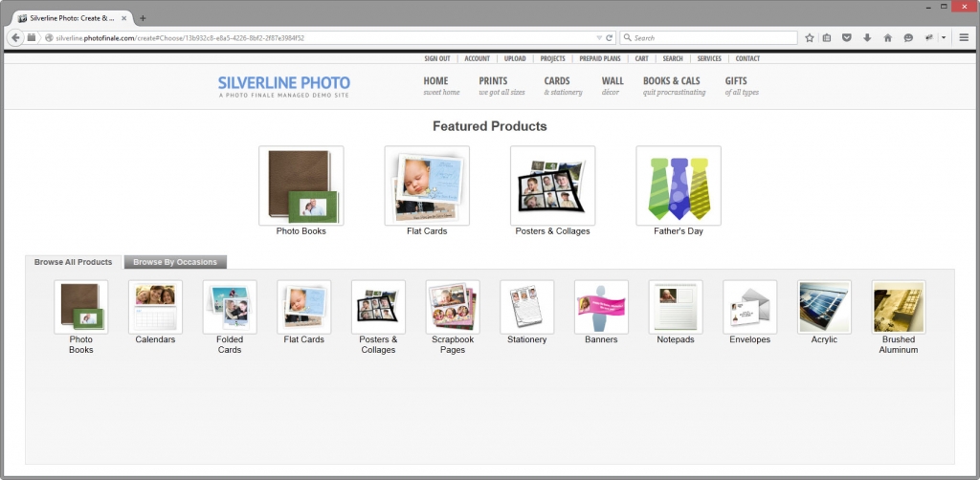The image size is (980, 480).
Task: Bookmark this page with the star icon
Action: (x=810, y=38)
